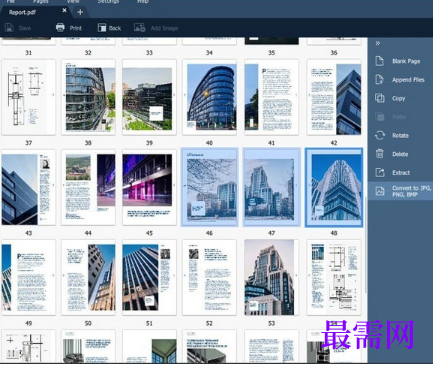Viewport: 433px width, 366px height.
Task: Close the Report.pdf tab
Action: [64, 10]
